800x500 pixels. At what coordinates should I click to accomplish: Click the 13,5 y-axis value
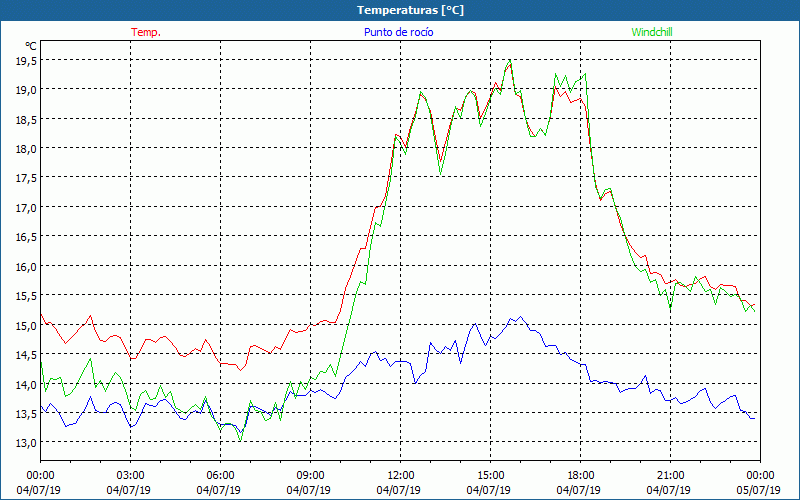[26, 414]
